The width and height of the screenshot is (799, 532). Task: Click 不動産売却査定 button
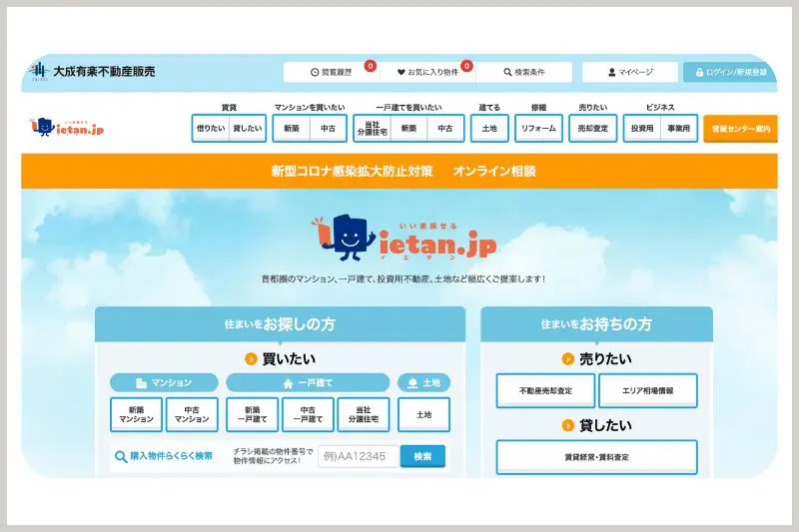coord(545,390)
